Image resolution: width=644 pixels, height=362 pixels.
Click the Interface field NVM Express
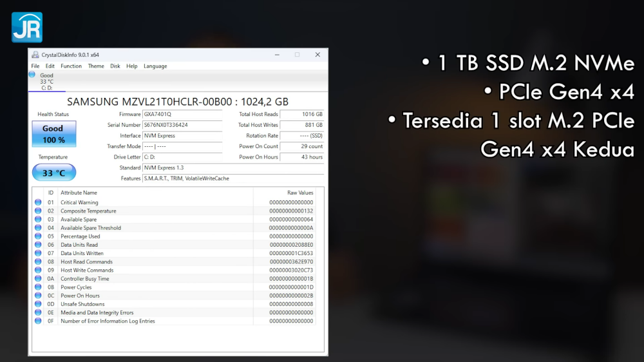[182, 136]
